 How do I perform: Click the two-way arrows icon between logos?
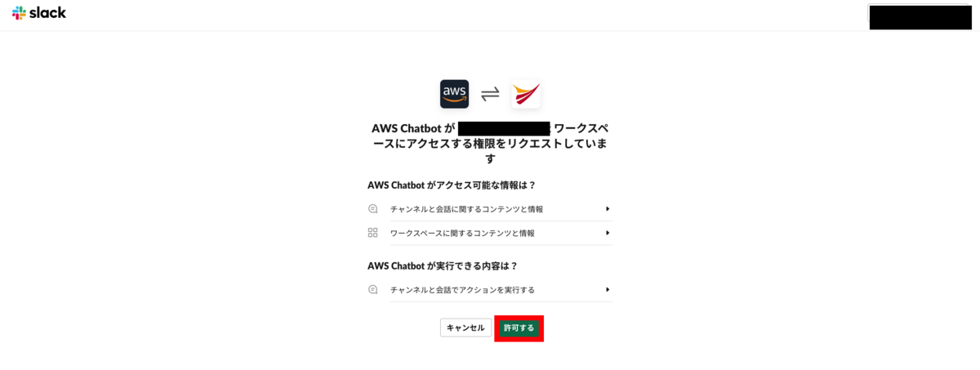click(x=490, y=94)
